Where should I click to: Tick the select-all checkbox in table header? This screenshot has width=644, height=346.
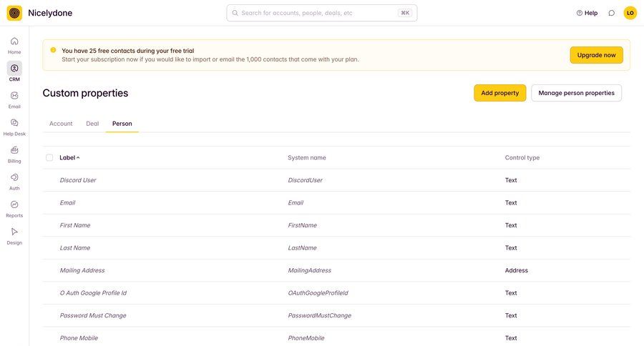[49, 157]
